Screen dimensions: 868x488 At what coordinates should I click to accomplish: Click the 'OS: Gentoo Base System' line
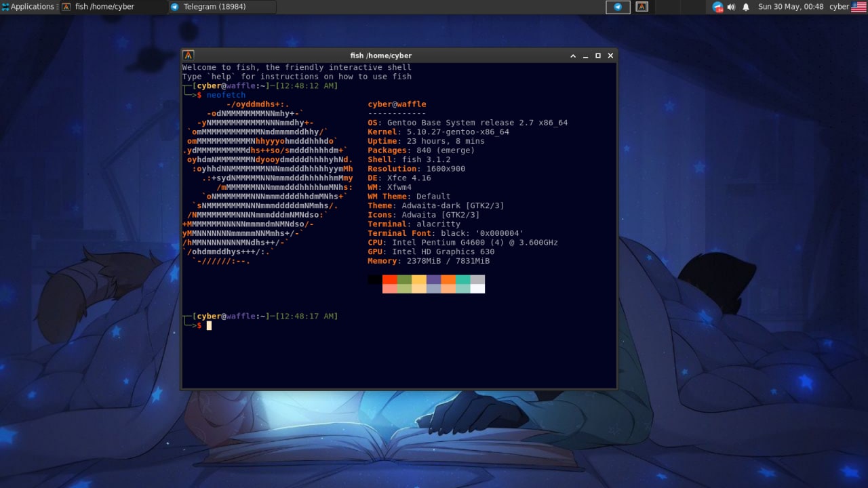pyautogui.click(x=467, y=123)
